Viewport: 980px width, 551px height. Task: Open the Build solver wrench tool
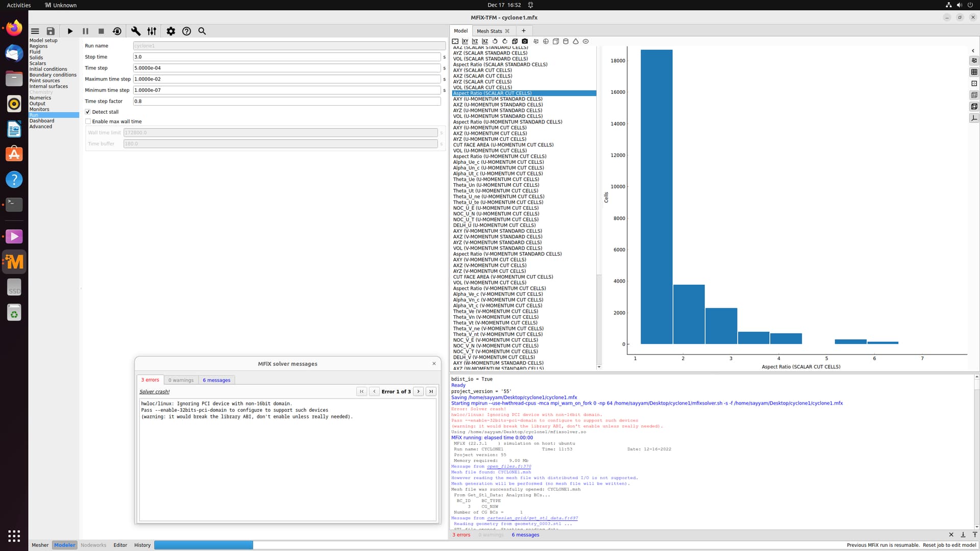tap(136, 31)
